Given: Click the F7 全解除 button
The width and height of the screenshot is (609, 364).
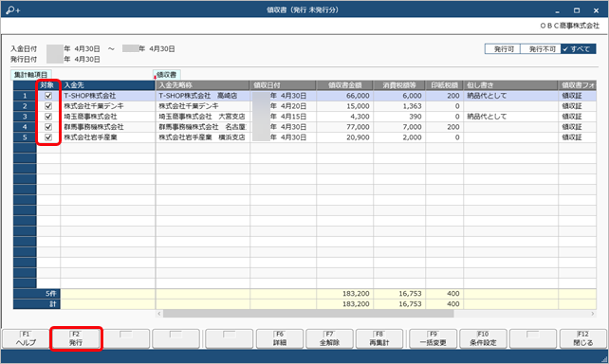Looking at the screenshot, I should click(x=329, y=338).
